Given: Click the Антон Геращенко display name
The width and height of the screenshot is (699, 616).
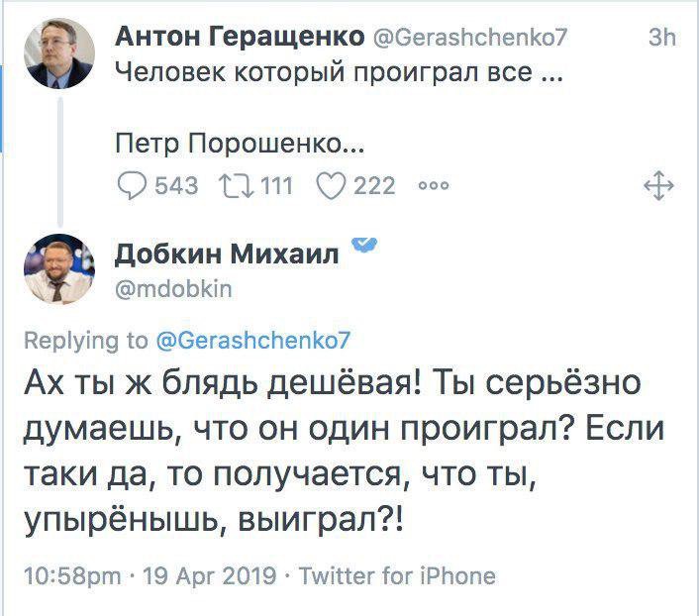Looking at the screenshot, I should click(x=239, y=37).
